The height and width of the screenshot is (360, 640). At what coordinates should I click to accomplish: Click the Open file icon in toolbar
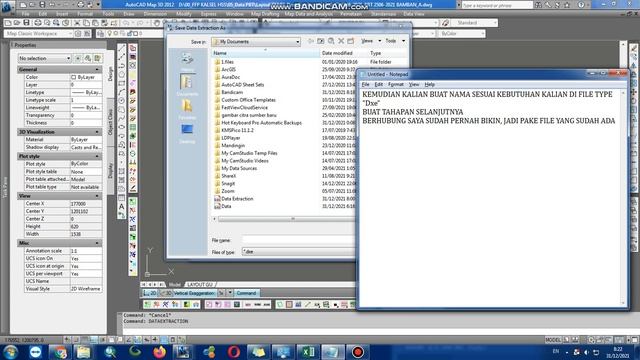point(17,23)
